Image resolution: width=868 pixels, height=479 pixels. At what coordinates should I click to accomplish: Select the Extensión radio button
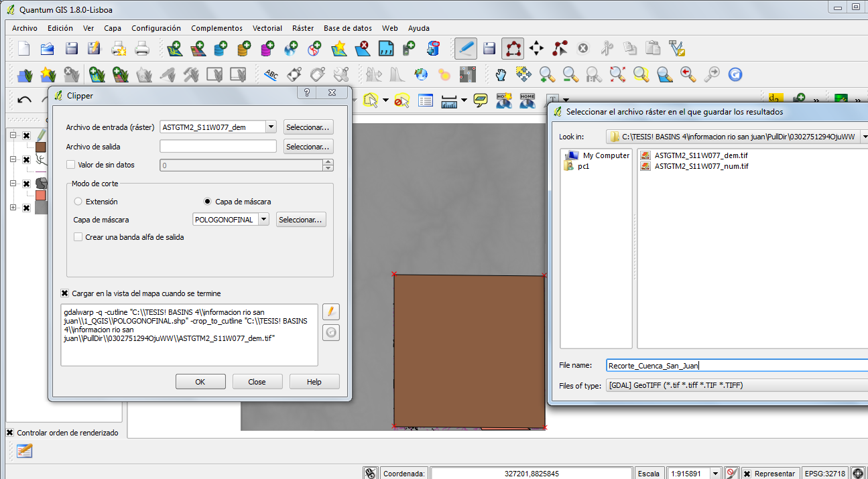click(78, 202)
